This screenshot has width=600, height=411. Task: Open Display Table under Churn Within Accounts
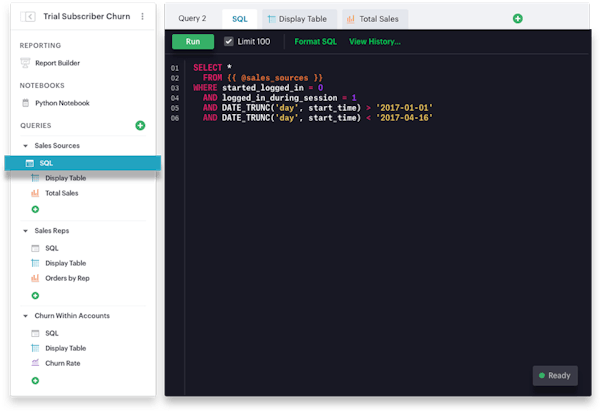65,348
